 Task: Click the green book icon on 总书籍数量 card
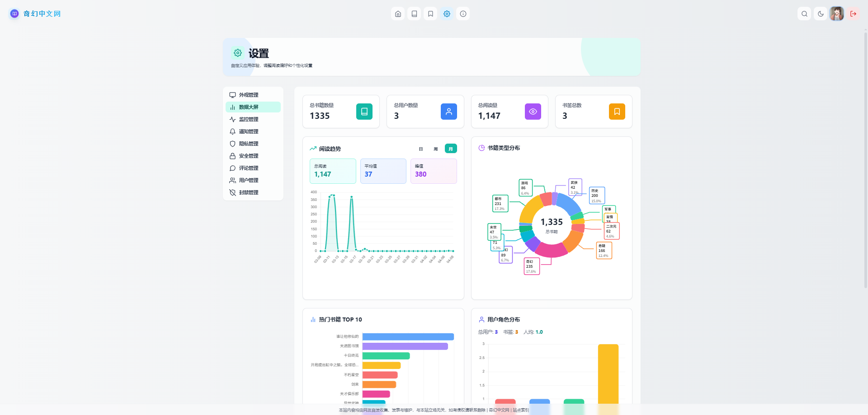364,112
